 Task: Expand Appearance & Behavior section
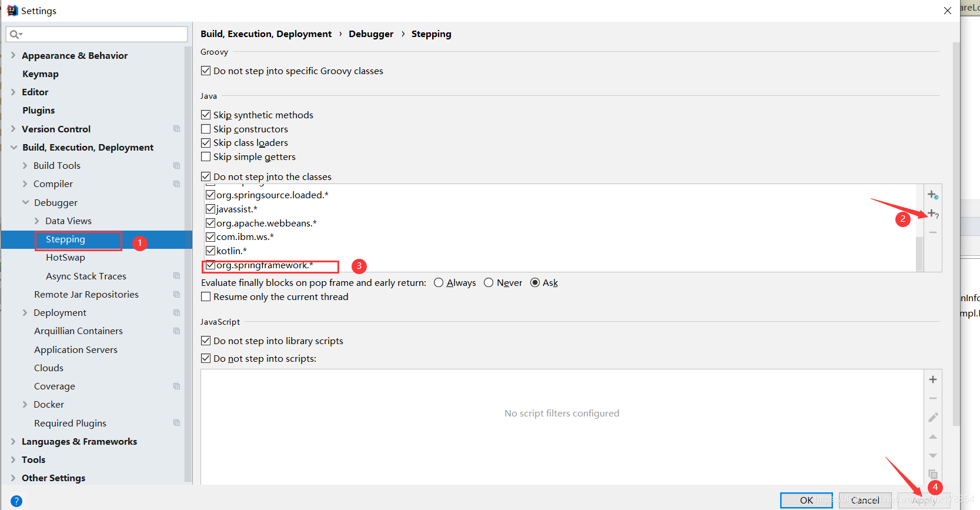tap(13, 55)
